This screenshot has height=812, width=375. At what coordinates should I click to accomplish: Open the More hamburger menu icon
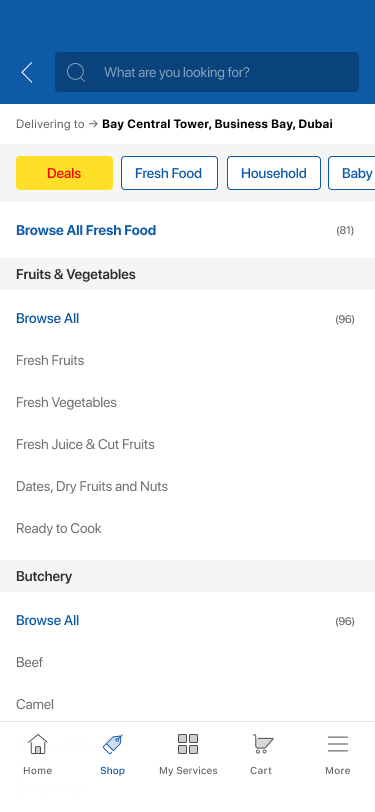[x=338, y=744]
